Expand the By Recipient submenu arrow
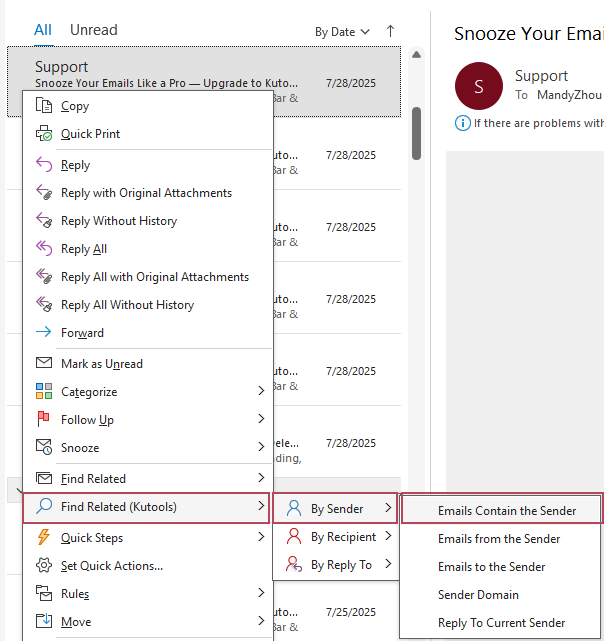This screenshot has height=641, width=604. click(x=388, y=536)
